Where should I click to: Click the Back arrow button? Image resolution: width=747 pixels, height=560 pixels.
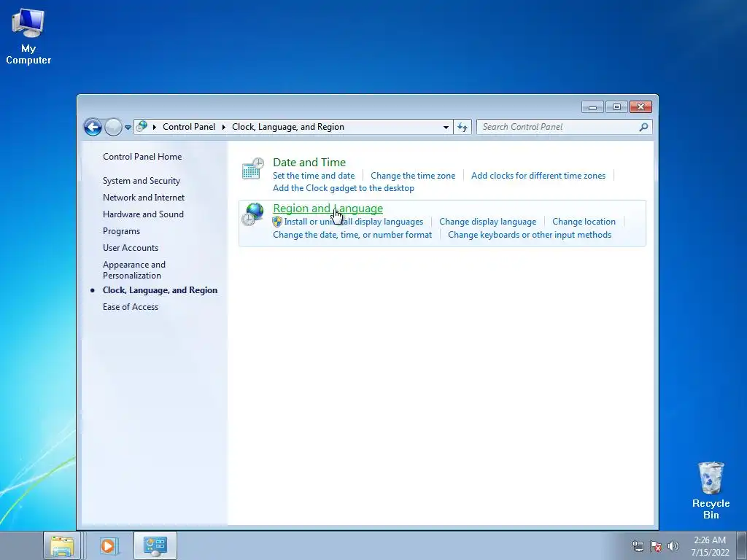tap(93, 127)
